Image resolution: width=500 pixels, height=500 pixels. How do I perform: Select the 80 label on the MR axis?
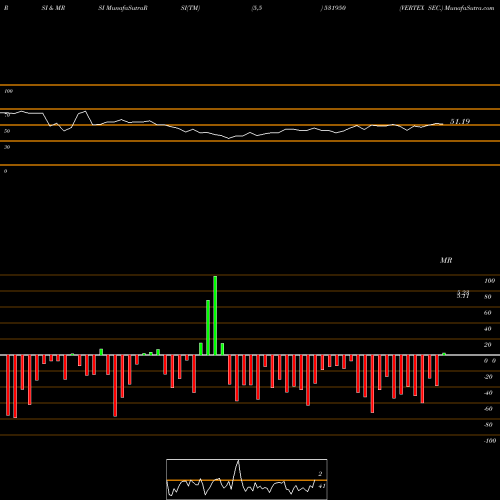pyautogui.click(x=487, y=297)
